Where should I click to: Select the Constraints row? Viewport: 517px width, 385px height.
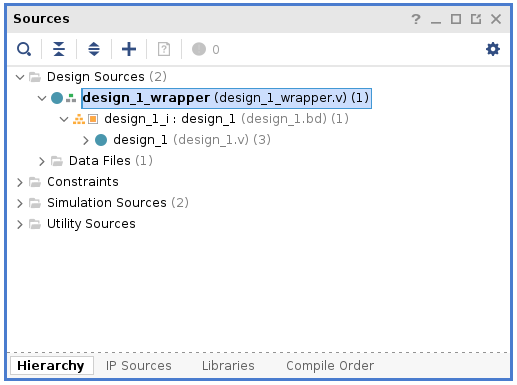[x=83, y=182]
